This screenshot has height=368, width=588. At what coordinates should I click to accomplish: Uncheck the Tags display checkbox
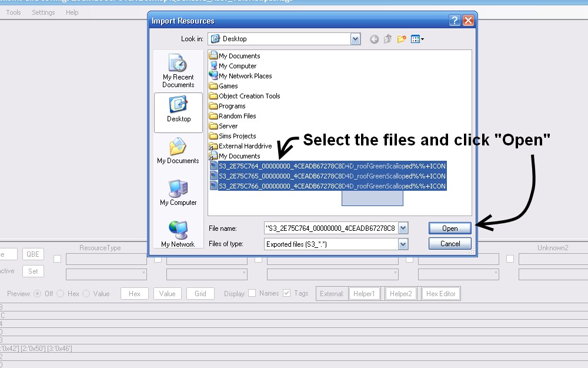click(x=287, y=293)
